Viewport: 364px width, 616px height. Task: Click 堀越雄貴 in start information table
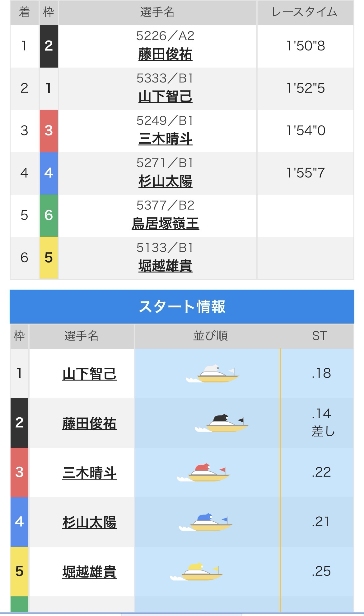coord(89,572)
